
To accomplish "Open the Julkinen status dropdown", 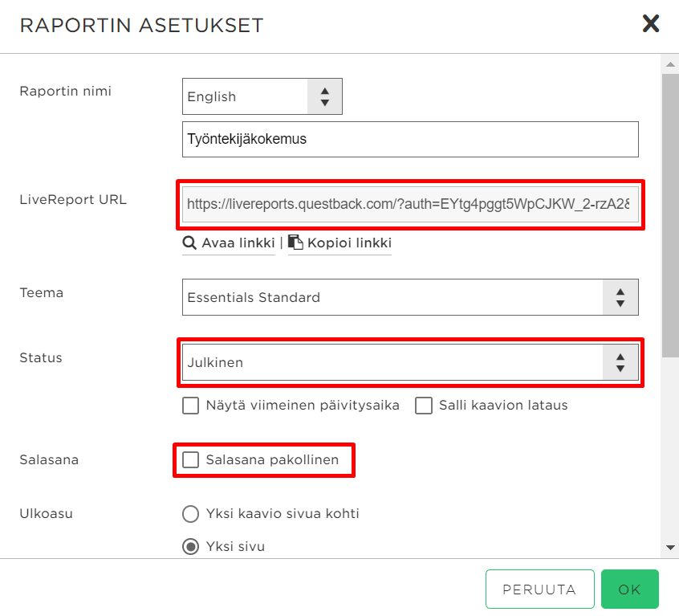I will 410,362.
